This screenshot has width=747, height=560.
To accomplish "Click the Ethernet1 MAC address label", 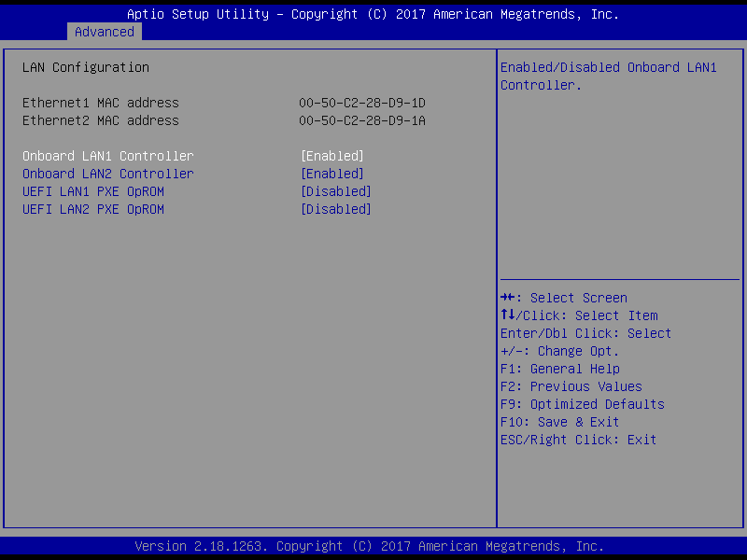I will click(x=101, y=103).
